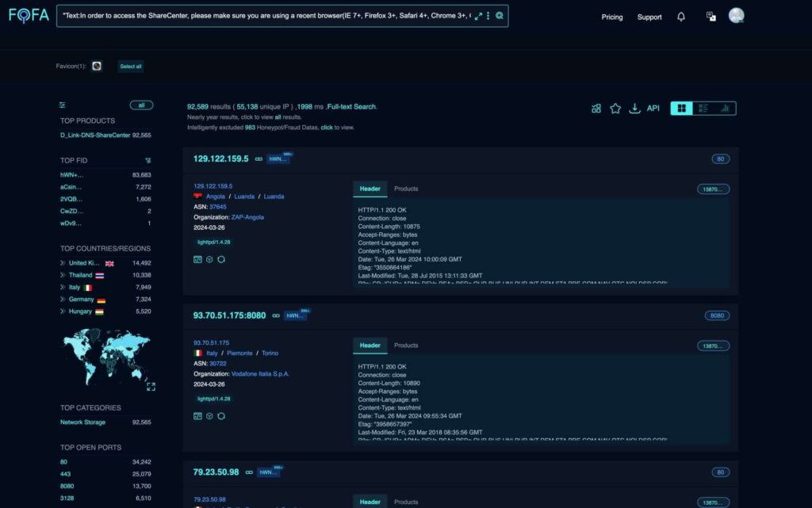Save this query using the star icon

615,108
